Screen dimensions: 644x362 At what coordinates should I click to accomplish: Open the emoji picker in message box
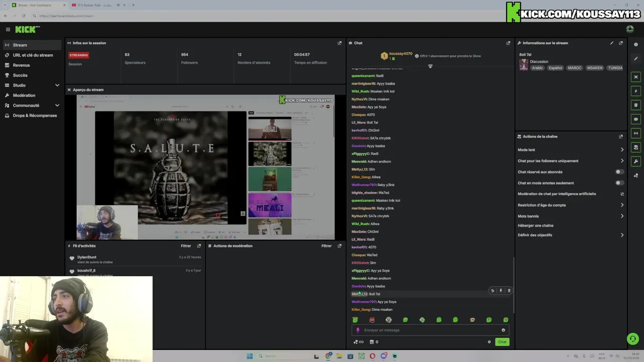pyautogui.click(x=503, y=330)
